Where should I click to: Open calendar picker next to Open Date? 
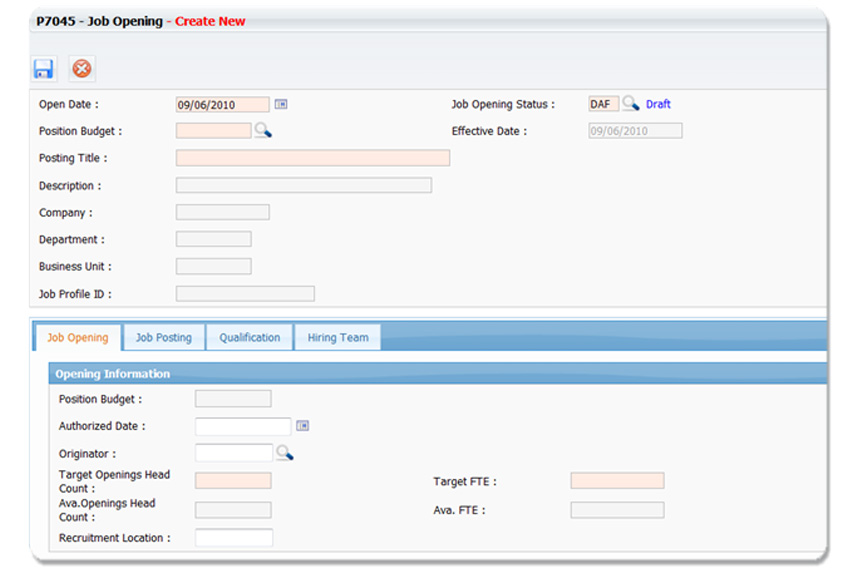[x=281, y=104]
